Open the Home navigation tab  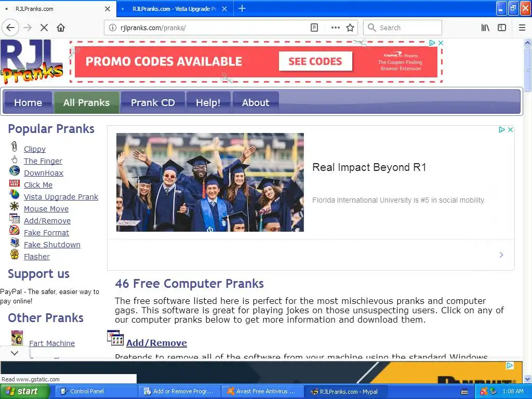tap(28, 102)
